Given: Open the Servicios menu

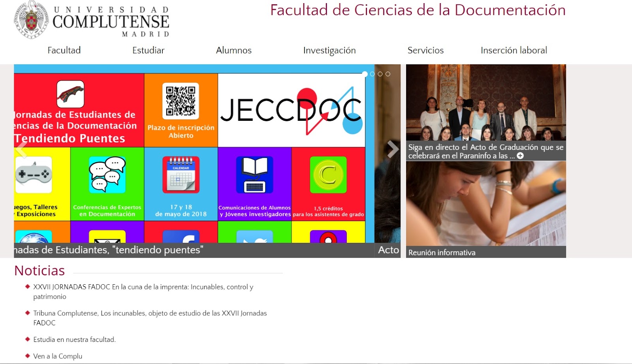Looking at the screenshot, I should click(425, 50).
